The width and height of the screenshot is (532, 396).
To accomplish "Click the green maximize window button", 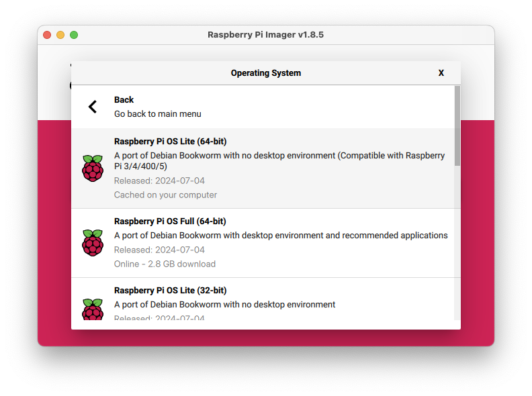I will (x=74, y=35).
